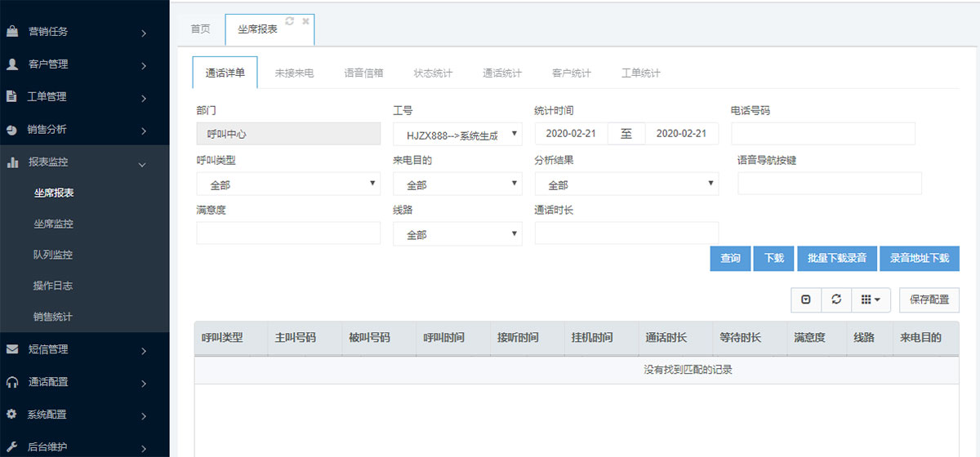This screenshot has height=457, width=980.
Task: Sort by the 接听时间 column header
Action: point(527,338)
